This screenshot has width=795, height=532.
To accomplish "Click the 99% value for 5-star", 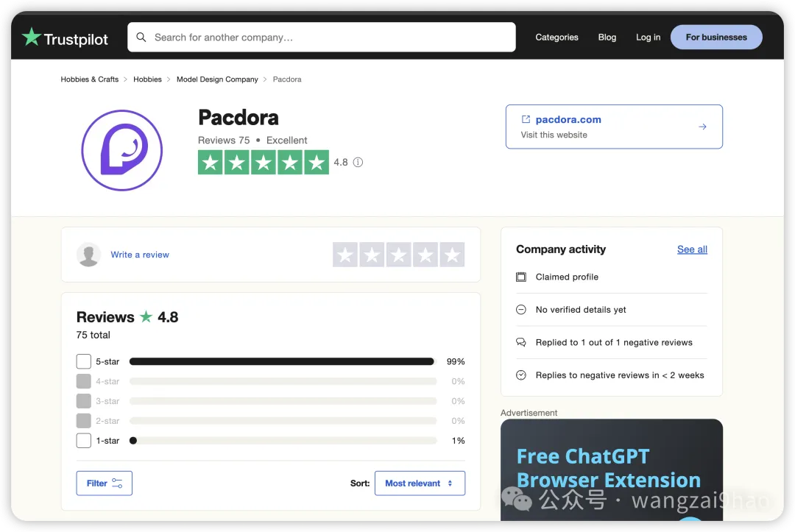I will click(456, 361).
